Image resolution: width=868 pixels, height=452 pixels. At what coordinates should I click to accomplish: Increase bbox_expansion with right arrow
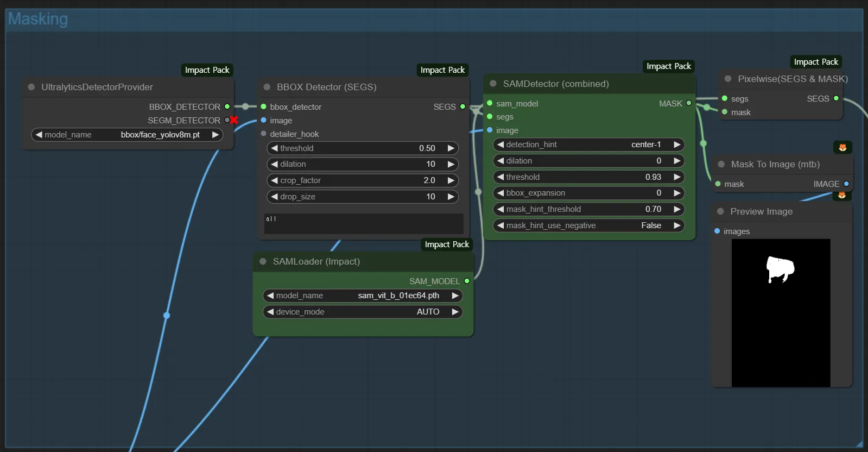tap(677, 193)
